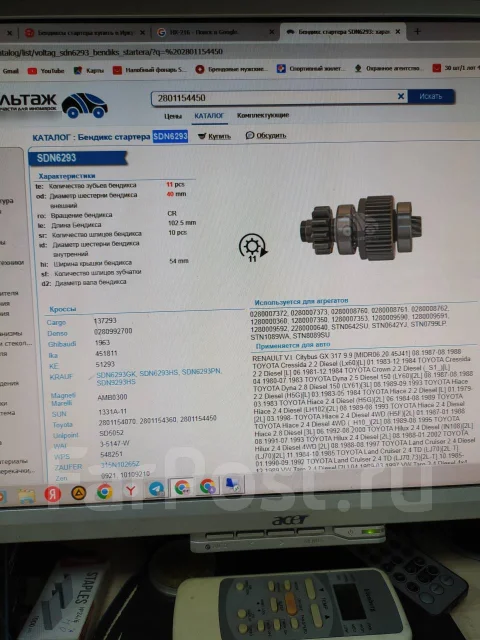Click the Ghibaudi cross brand link
The height and width of the screenshot is (640, 480).
pyautogui.click(x=62, y=344)
